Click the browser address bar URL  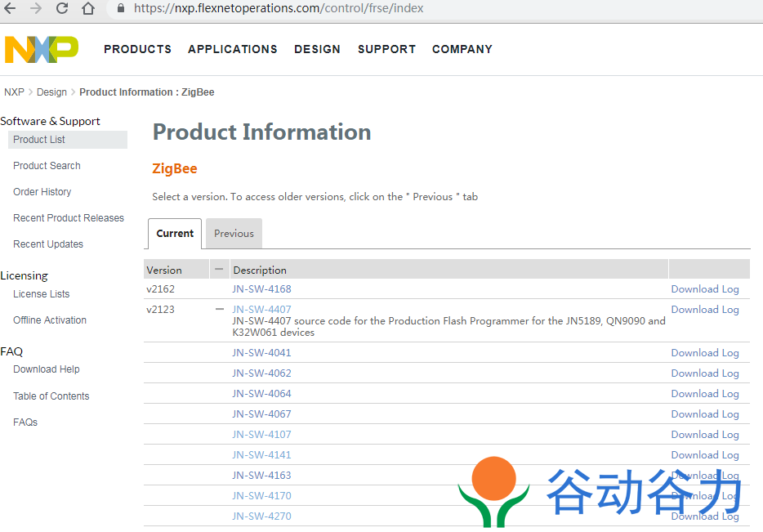(x=279, y=8)
